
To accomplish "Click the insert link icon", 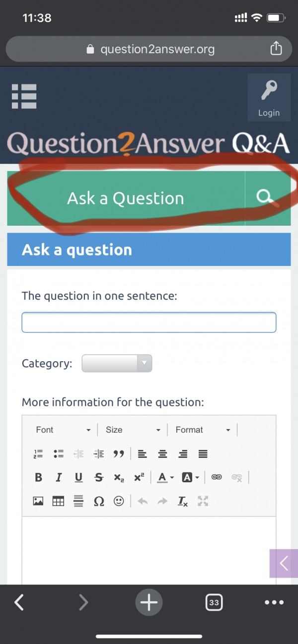I will click(x=217, y=477).
